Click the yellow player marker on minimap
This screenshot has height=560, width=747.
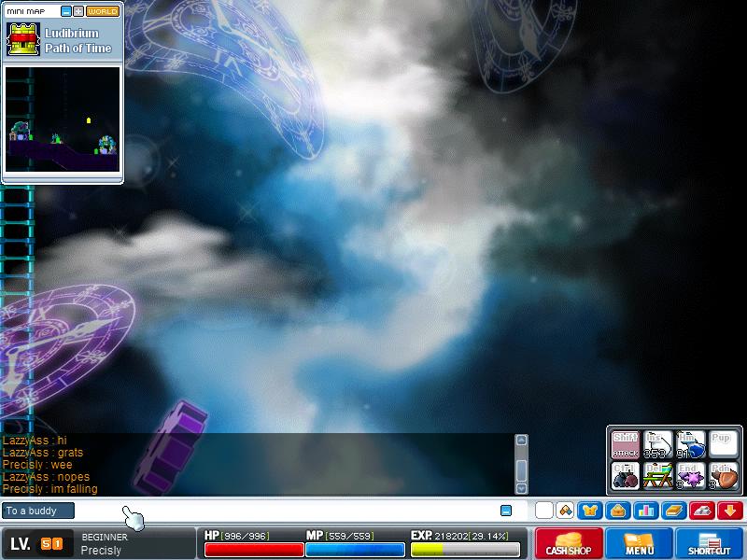coord(89,120)
